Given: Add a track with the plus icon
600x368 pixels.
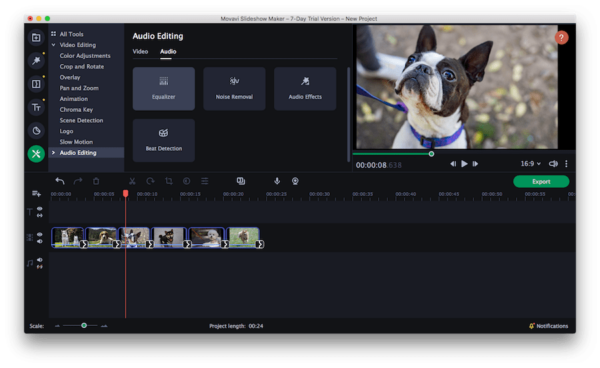Looking at the screenshot, I should (x=36, y=194).
